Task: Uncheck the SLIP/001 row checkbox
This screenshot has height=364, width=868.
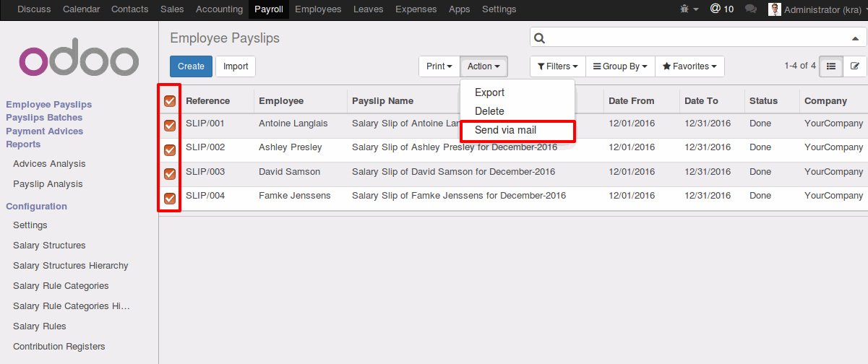Action: (x=170, y=126)
